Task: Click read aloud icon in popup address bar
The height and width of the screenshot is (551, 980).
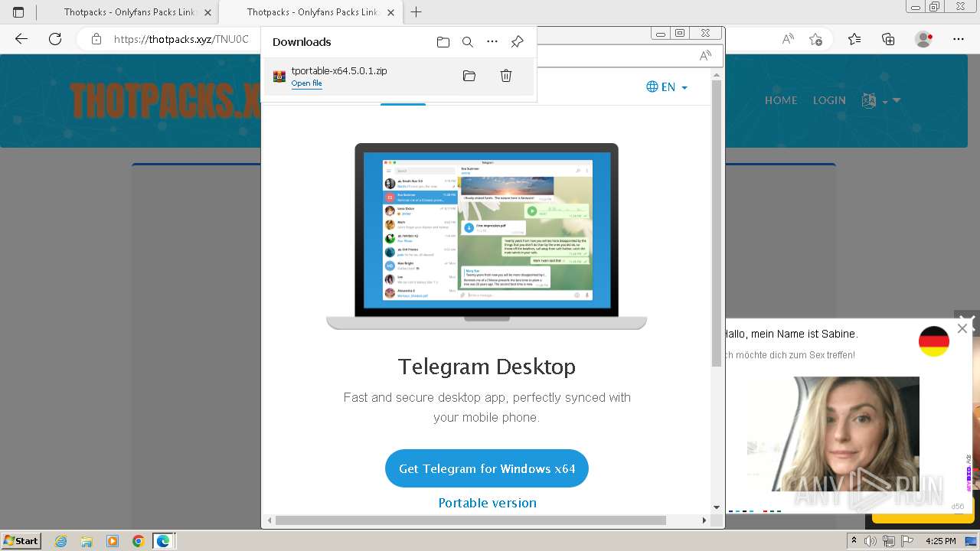Action: pyautogui.click(x=705, y=55)
